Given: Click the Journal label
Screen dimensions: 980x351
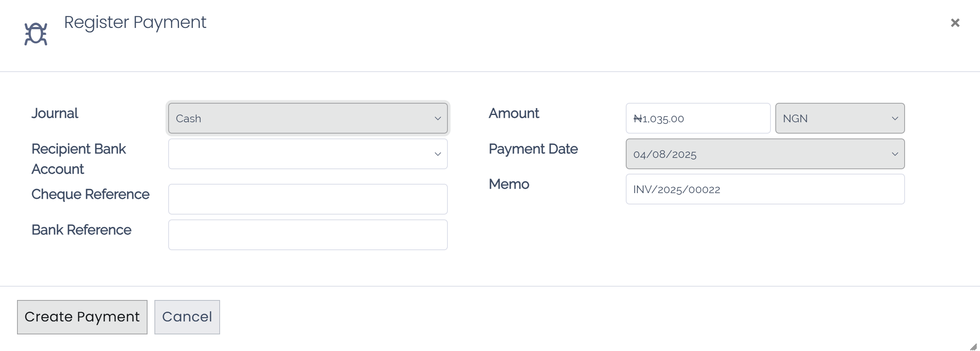Looking at the screenshot, I should click(55, 114).
